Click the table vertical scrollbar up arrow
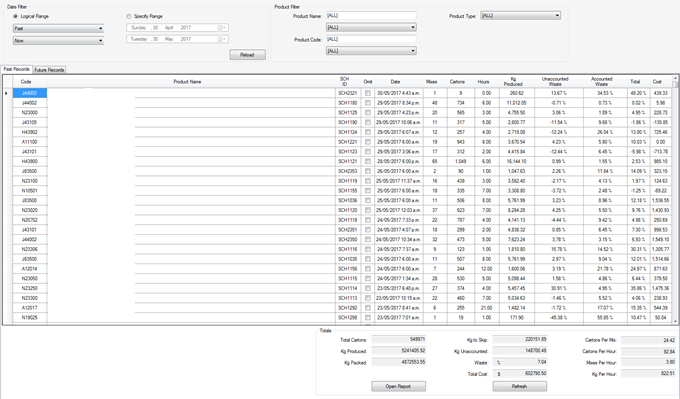The image size is (680, 399). click(x=675, y=78)
